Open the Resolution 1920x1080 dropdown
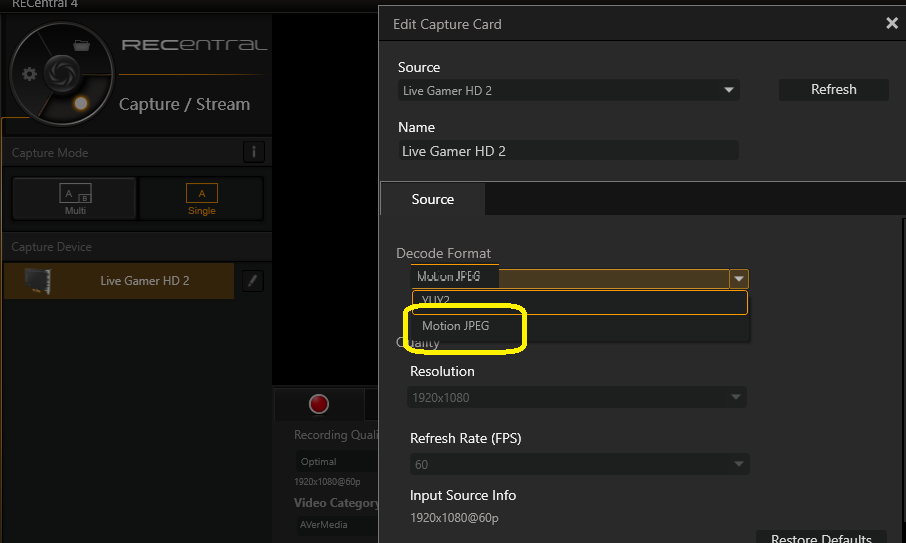The height and width of the screenshot is (543, 906). (x=577, y=397)
